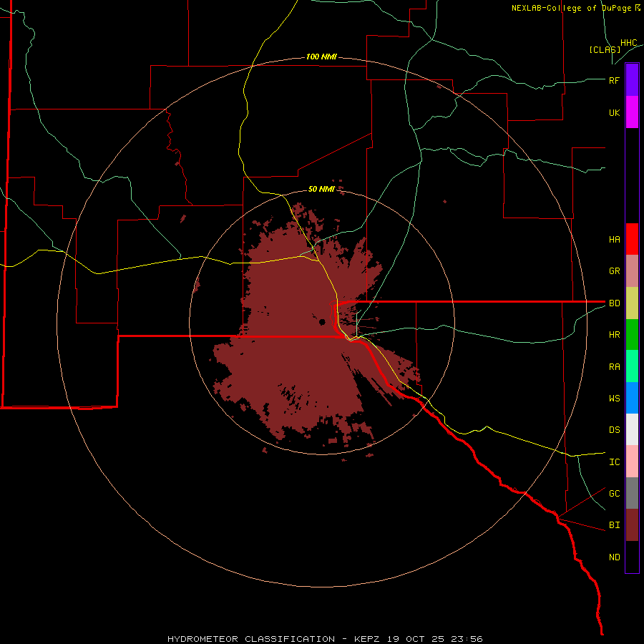The image size is (644, 644).
Task: Click the 50 NMI range ring label
Action: point(321,189)
